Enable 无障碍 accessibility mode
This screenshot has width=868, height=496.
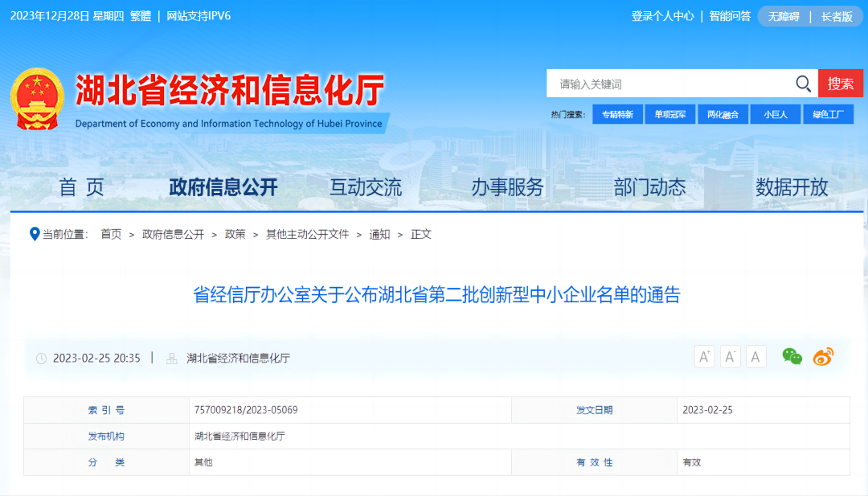coord(784,17)
